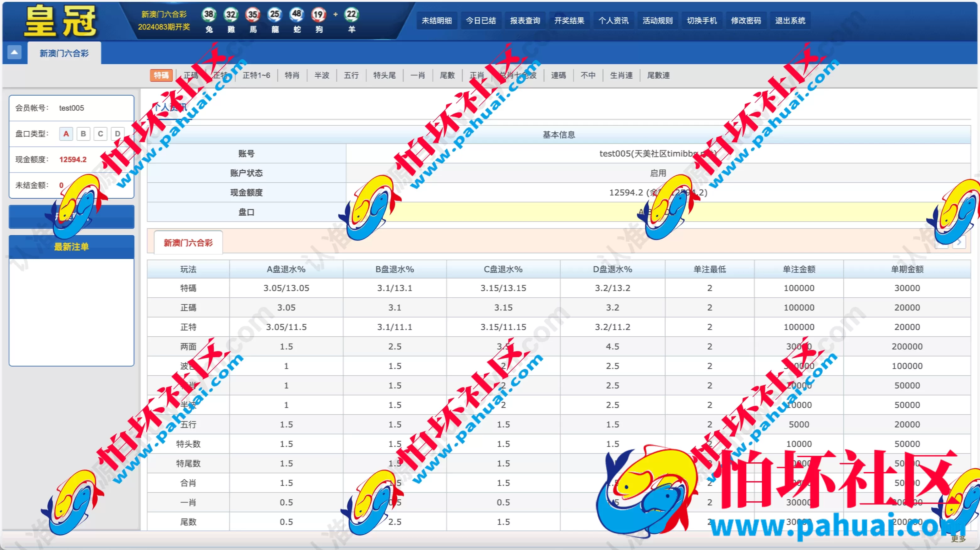Click lottery ball number 35

coord(253,14)
